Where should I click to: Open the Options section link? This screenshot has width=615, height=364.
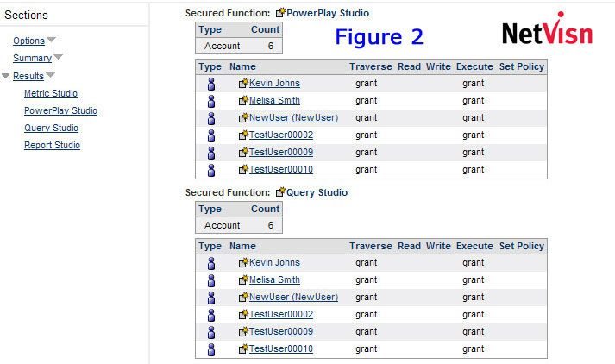(28, 41)
